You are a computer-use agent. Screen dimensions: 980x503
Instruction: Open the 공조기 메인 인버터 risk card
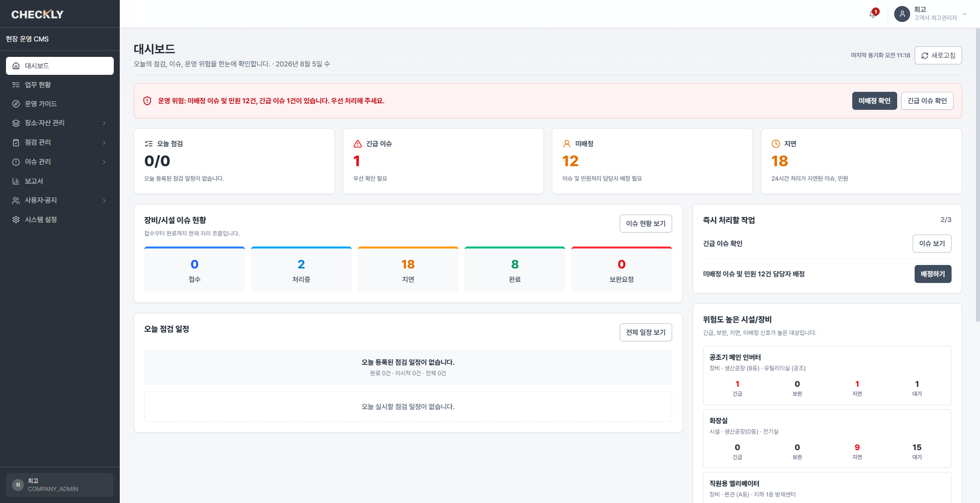(827, 375)
